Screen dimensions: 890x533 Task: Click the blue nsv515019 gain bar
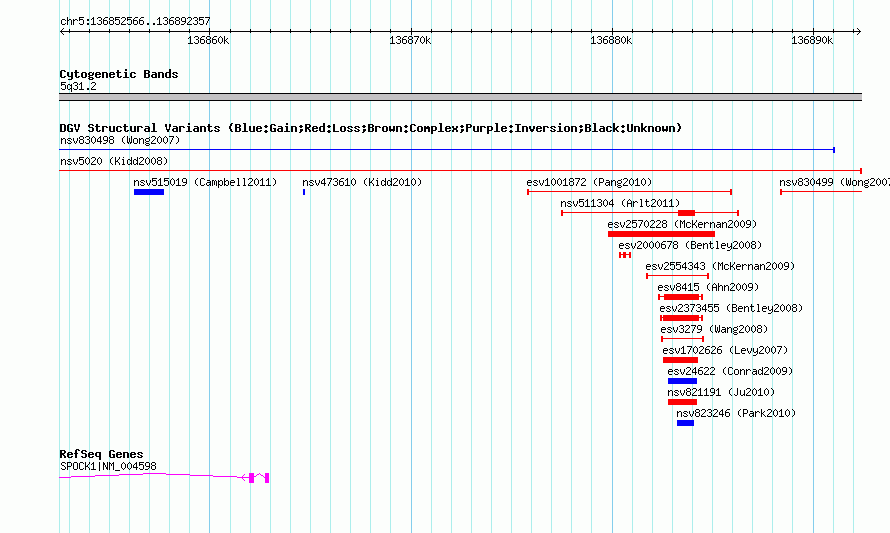coord(149,192)
